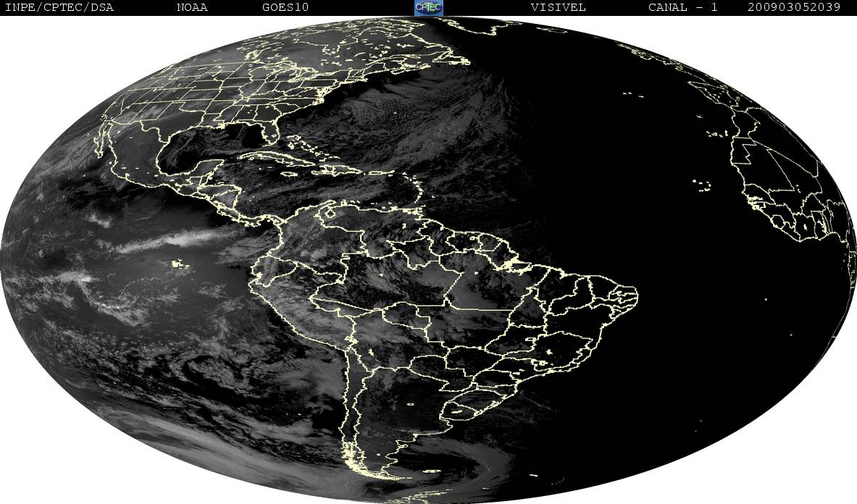Click the CPTEC logo in header

[x=428, y=7]
